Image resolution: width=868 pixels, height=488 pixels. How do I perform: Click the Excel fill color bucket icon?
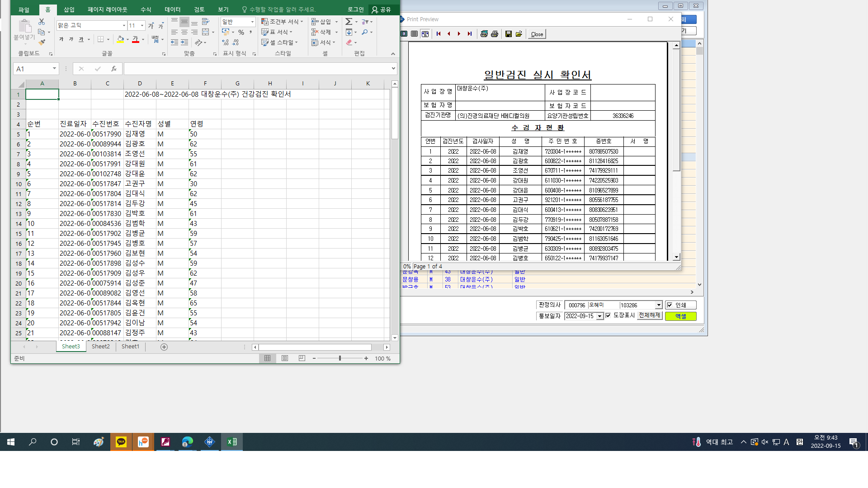(x=120, y=40)
